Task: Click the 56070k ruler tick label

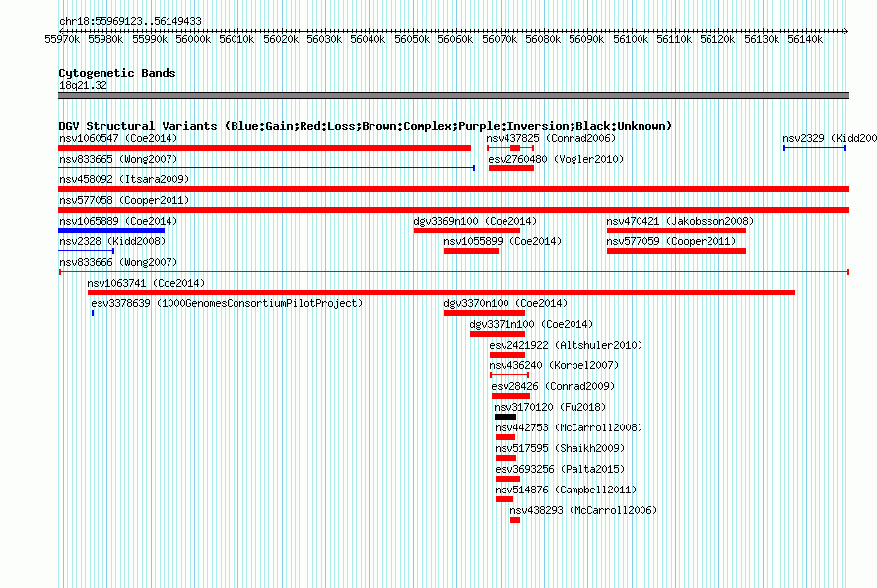Action: (x=500, y=39)
